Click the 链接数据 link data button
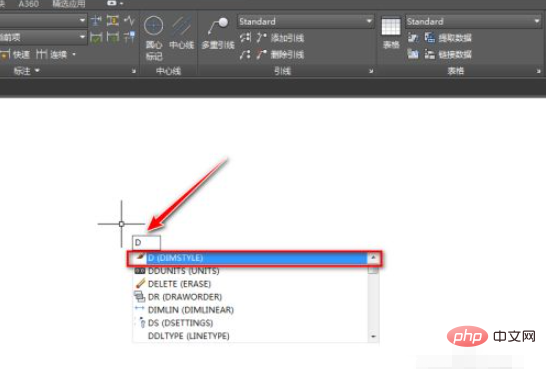The height and width of the screenshot is (369, 546). [448, 54]
